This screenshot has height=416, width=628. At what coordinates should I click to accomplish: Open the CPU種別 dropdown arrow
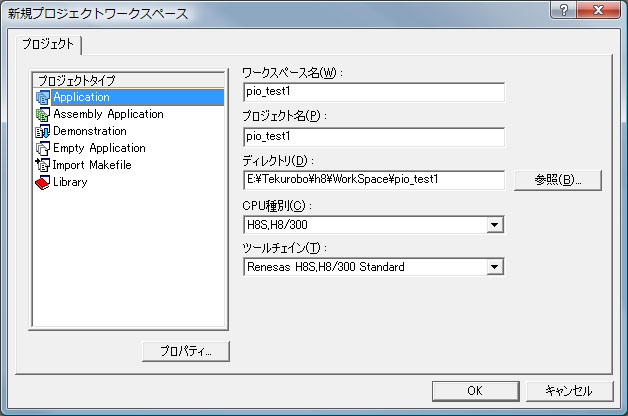pyautogui.click(x=494, y=225)
